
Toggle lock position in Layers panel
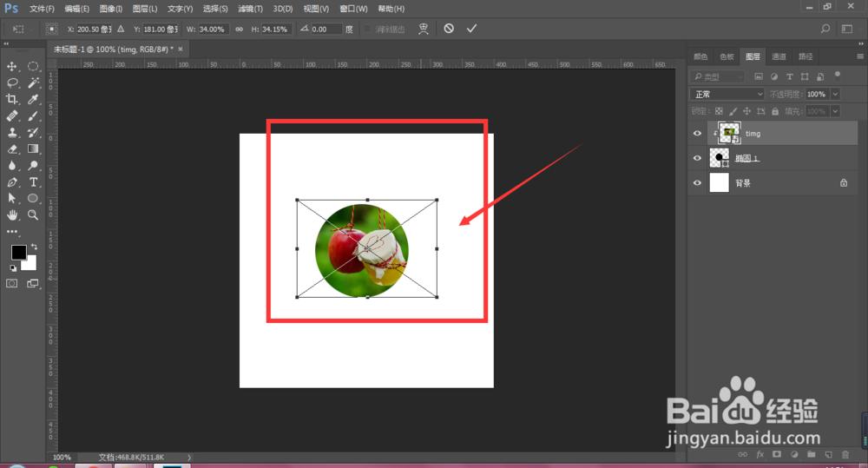[746, 111]
